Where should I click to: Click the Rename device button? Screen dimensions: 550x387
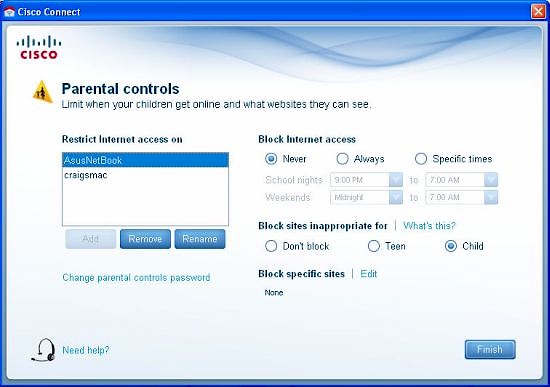tap(200, 239)
